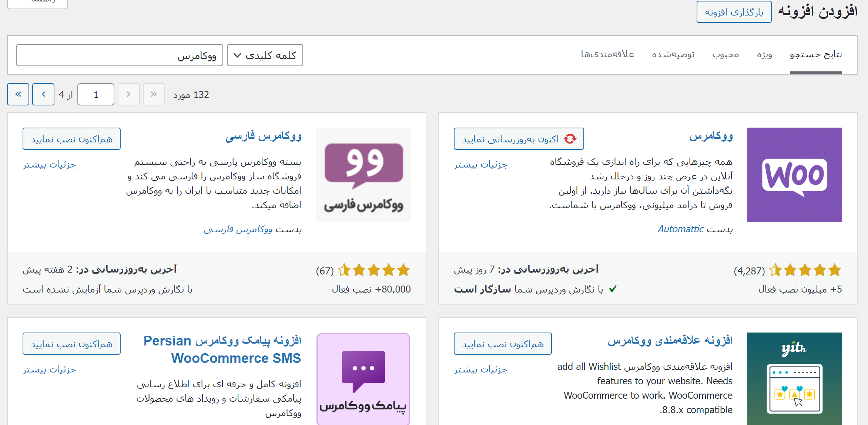Open the ووکامرس فارسی title link

coord(264,136)
